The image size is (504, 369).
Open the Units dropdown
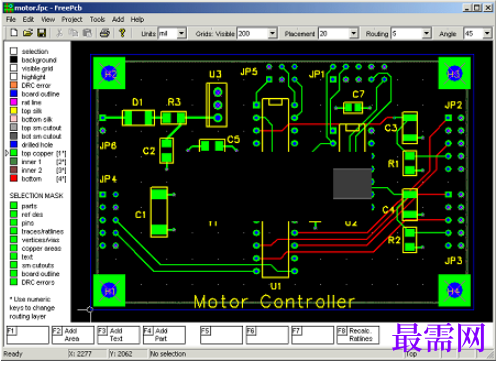(181, 33)
